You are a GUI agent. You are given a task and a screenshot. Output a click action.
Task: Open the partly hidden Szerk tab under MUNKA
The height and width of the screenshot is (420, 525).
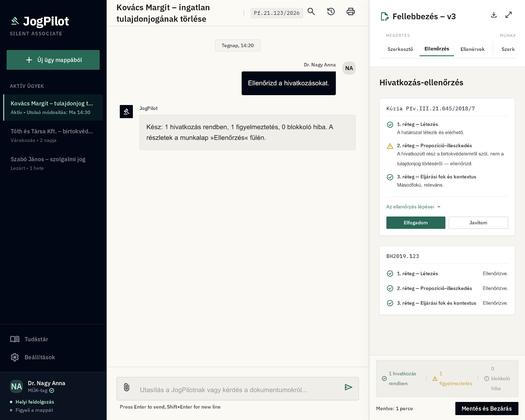pyautogui.click(x=508, y=49)
